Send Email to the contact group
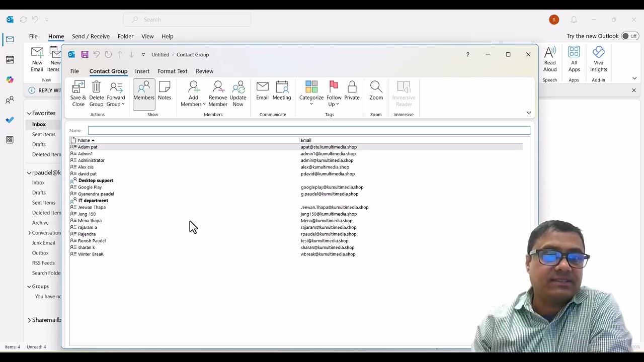This screenshot has height=362, width=644. (262, 91)
